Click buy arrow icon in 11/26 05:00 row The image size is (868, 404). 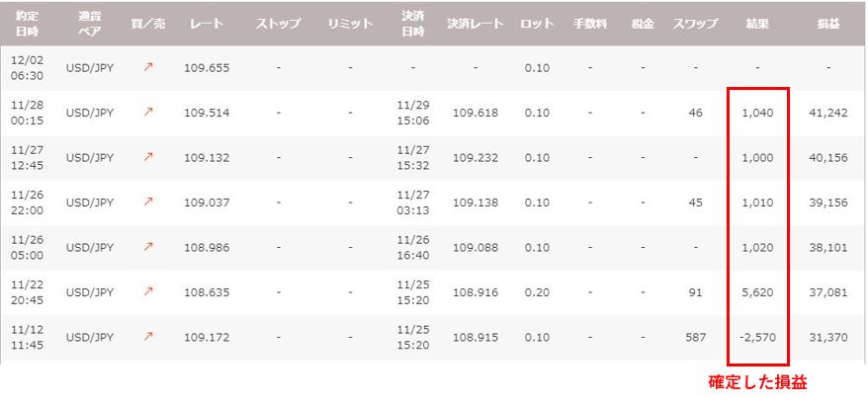(x=149, y=247)
